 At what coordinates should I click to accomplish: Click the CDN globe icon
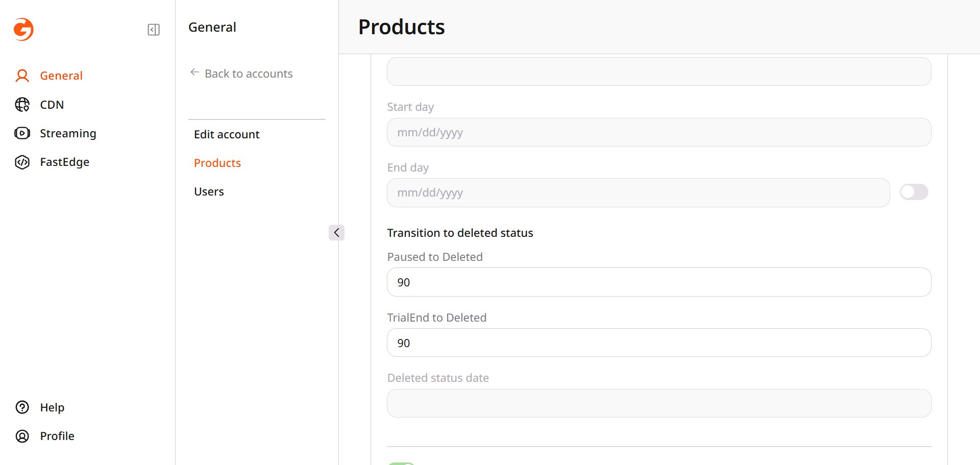point(22,105)
